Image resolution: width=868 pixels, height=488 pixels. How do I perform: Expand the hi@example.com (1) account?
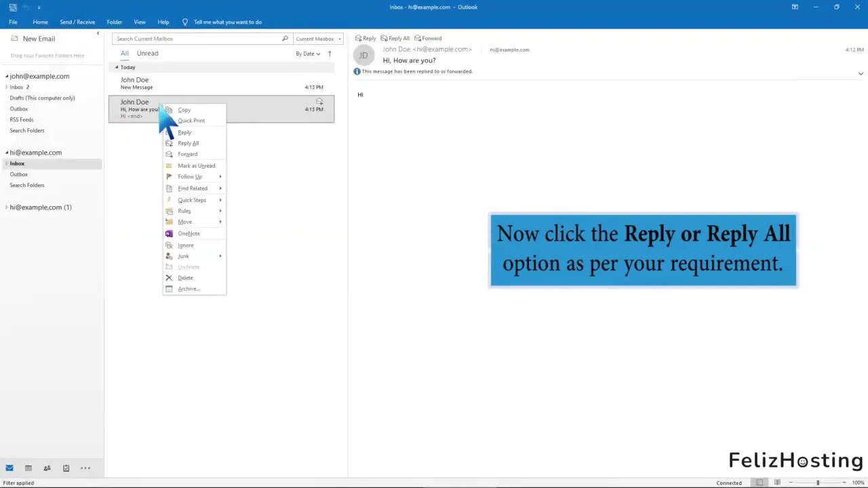click(x=7, y=207)
